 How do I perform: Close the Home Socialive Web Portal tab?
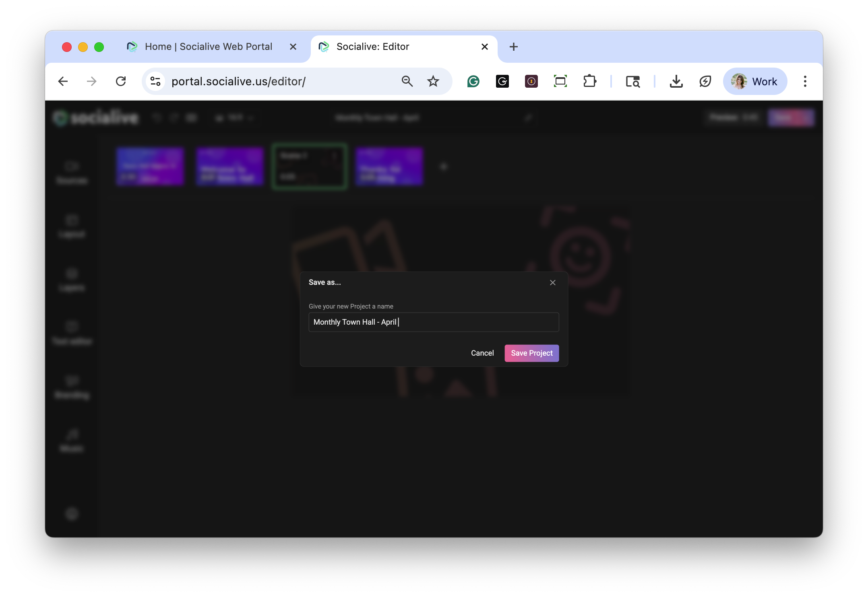pos(293,47)
